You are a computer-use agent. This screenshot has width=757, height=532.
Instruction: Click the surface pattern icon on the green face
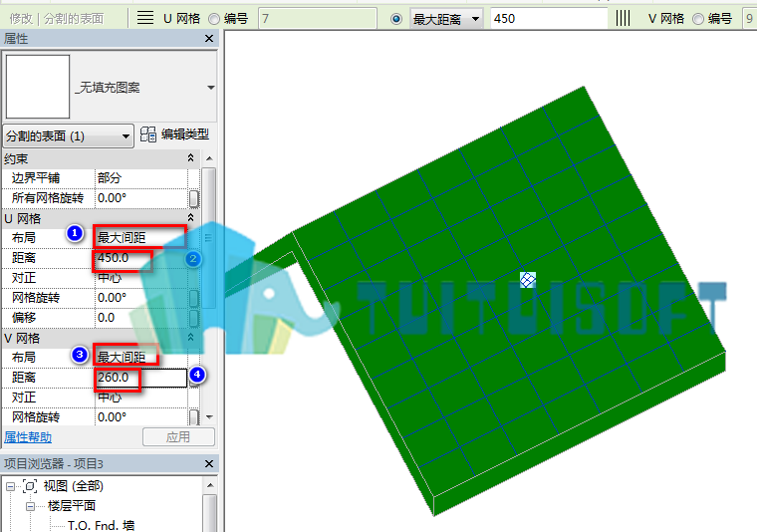[528, 280]
